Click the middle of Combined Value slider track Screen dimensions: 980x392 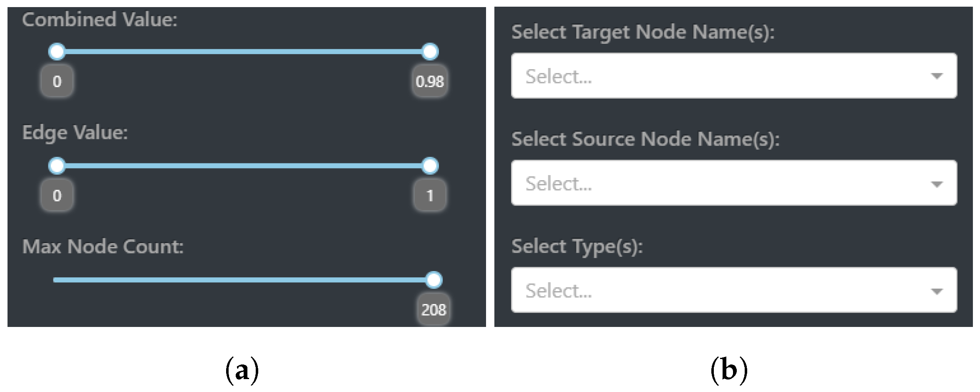(x=243, y=52)
